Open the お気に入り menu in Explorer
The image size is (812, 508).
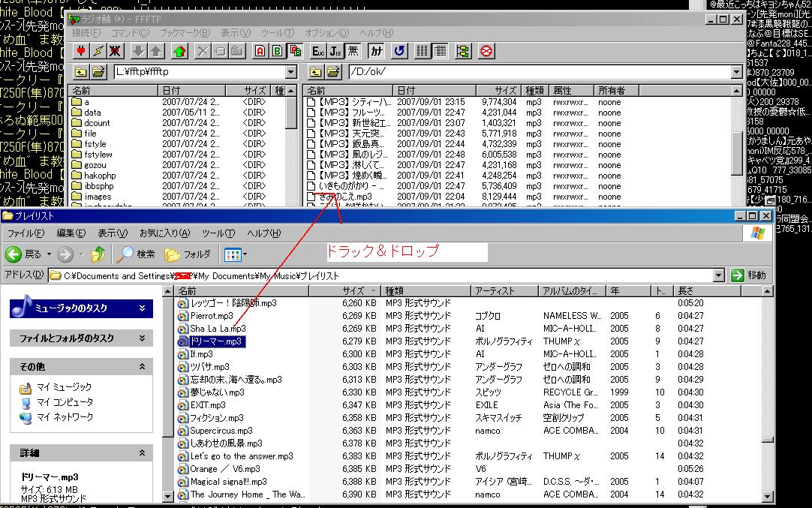pyautogui.click(x=164, y=233)
